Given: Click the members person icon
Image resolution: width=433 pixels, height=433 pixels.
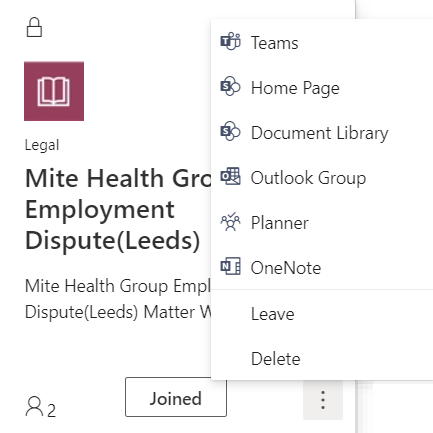Looking at the screenshot, I should 34,406.
